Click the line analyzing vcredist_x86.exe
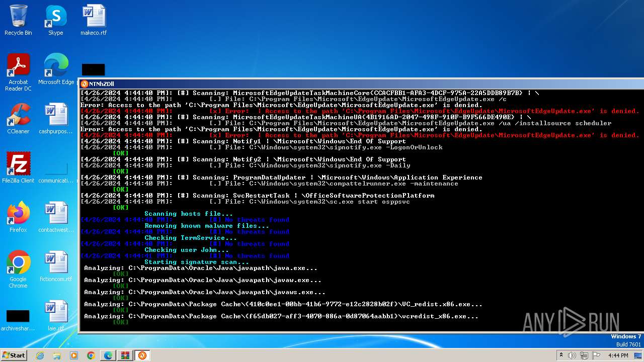 click(281, 316)
